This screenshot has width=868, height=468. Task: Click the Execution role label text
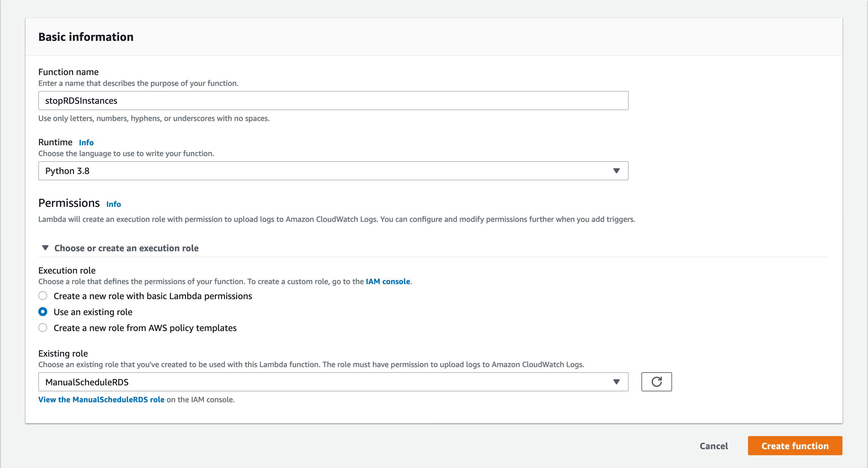[67, 270]
